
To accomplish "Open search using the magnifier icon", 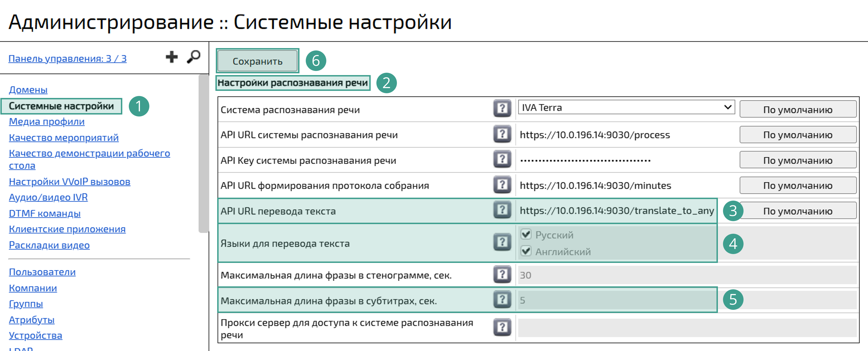I will click(193, 57).
